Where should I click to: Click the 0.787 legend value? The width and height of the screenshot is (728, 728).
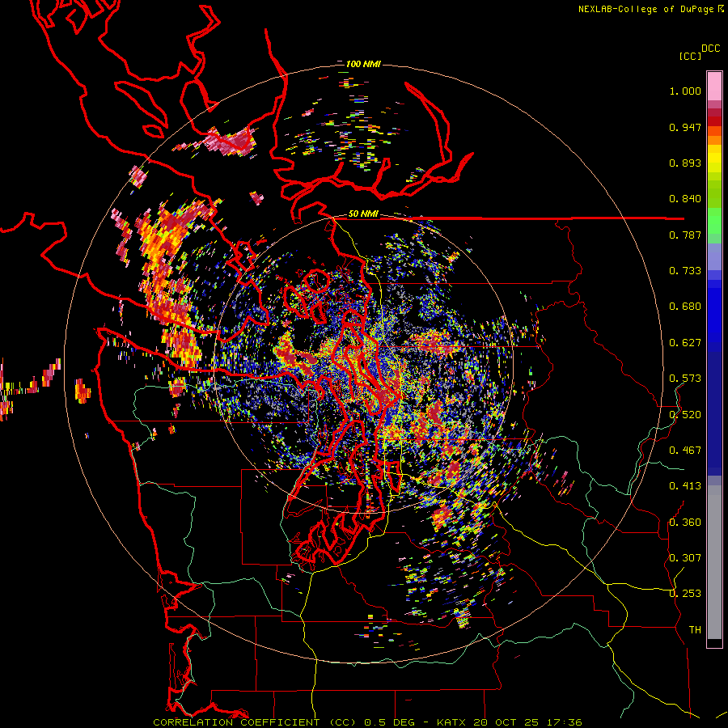[x=685, y=235]
